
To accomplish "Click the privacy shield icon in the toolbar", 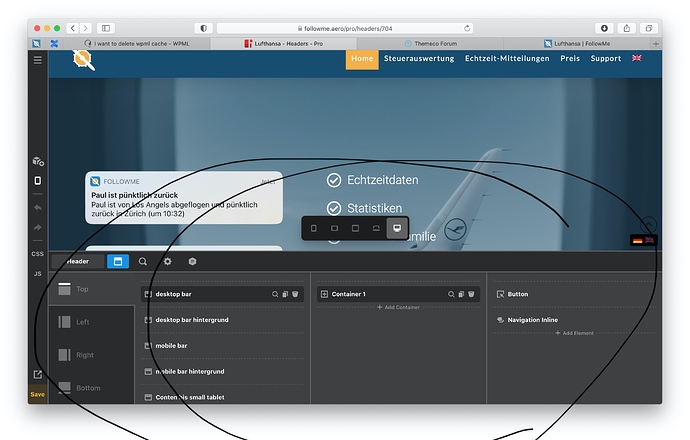I will tap(203, 28).
